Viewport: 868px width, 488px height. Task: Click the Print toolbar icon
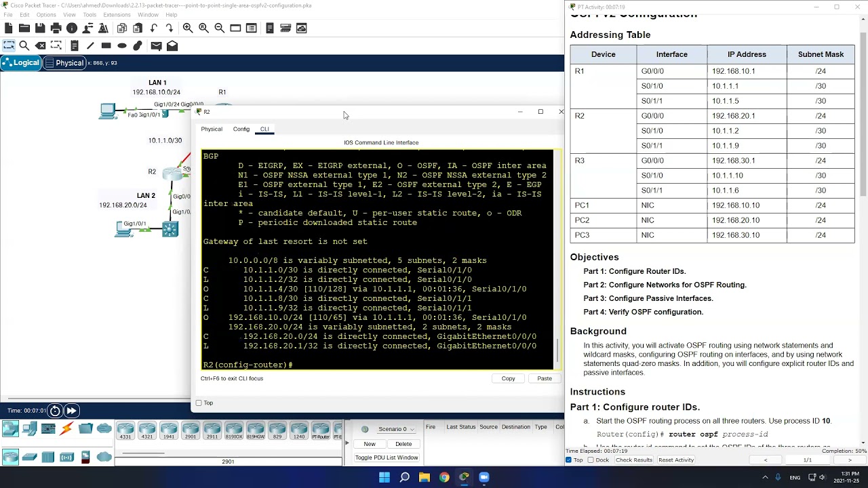point(56,28)
